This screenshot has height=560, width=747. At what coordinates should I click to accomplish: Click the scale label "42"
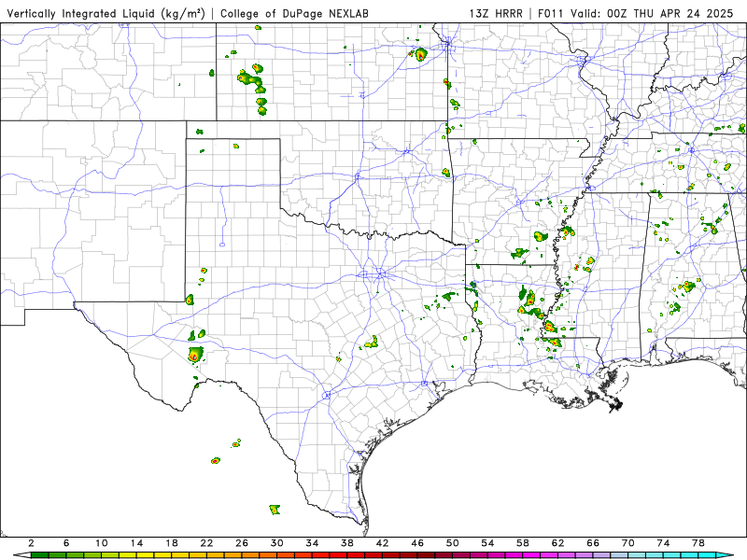click(383, 543)
